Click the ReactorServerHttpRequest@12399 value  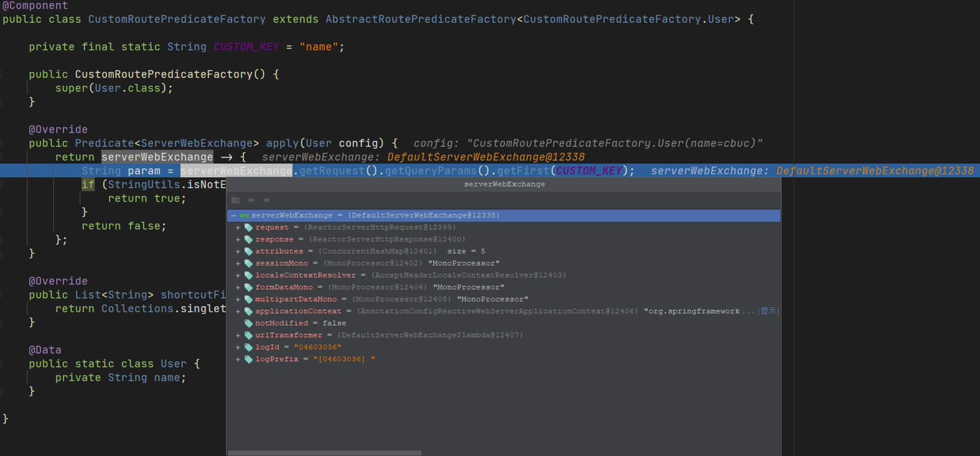pyautogui.click(x=380, y=227)
